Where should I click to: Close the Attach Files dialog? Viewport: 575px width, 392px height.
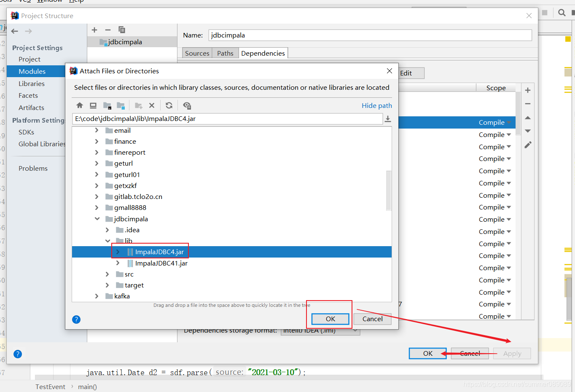tap(390, 71)
